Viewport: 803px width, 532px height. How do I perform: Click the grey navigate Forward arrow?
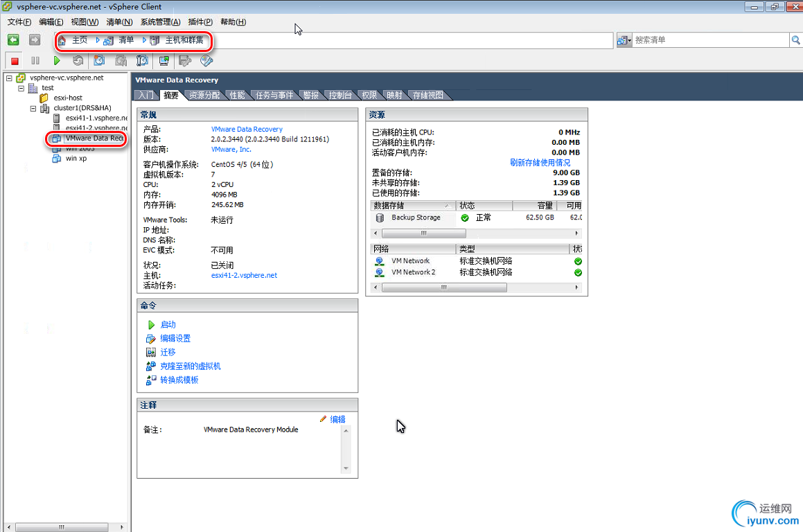pyautogui.click(x=35, y=40)
